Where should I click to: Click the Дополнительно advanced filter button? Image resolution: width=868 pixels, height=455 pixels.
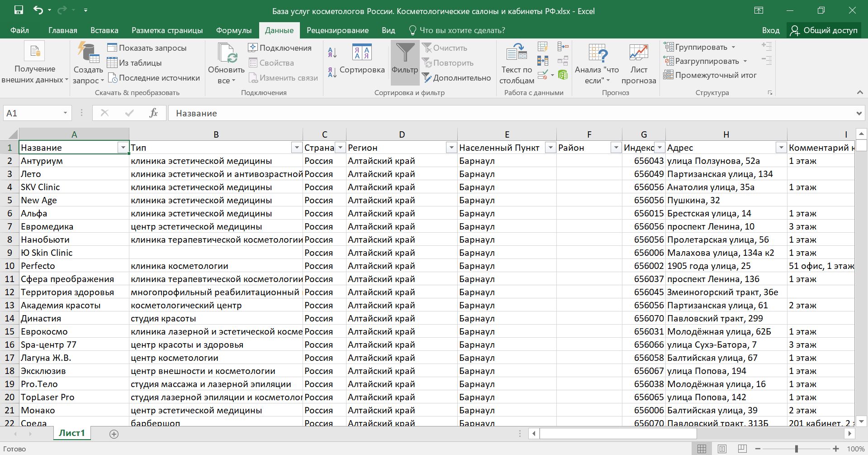[x=456, y=78]
